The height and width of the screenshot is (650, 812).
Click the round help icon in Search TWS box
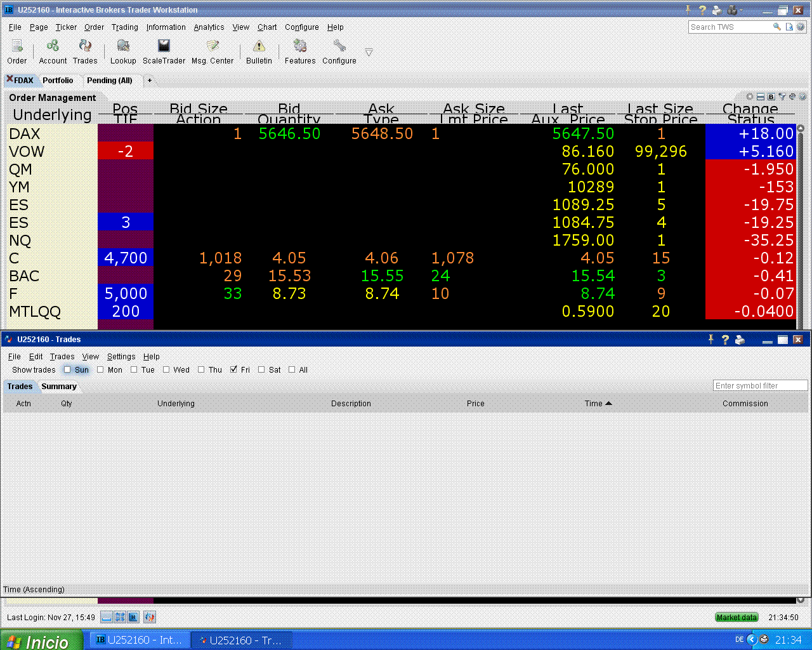(x=801, y=27)
